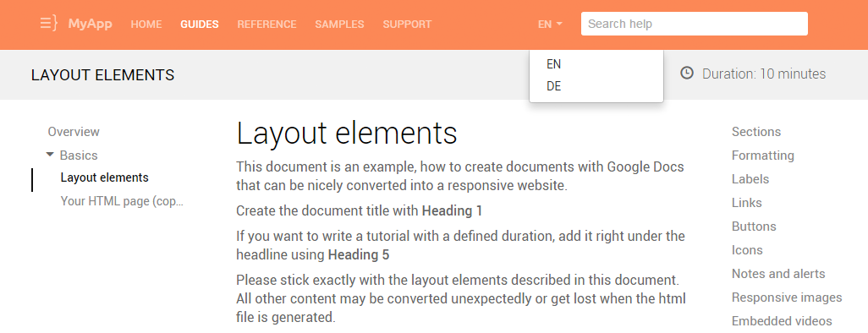Open Overview in the left sidebar
The image size is (868, 333).
[x=74, y=132]
